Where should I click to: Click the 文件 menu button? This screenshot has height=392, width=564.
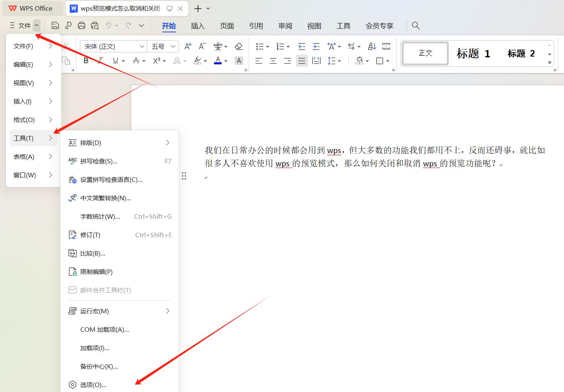pos(20,25)
